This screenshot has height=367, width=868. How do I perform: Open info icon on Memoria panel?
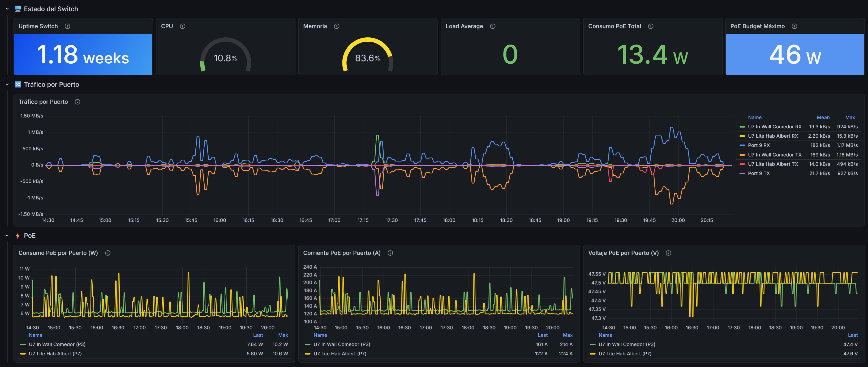(x=337, y=26)
